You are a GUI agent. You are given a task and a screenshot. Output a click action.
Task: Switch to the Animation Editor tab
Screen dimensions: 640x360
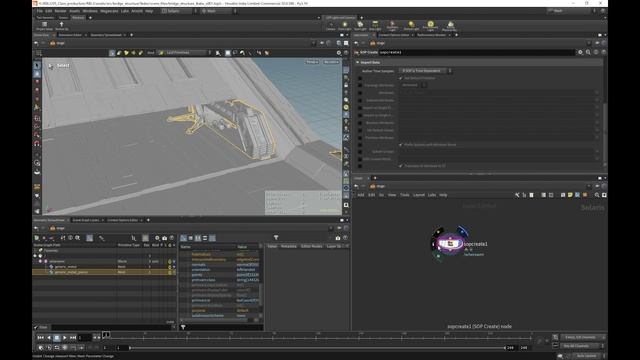(x=70, y=35)
